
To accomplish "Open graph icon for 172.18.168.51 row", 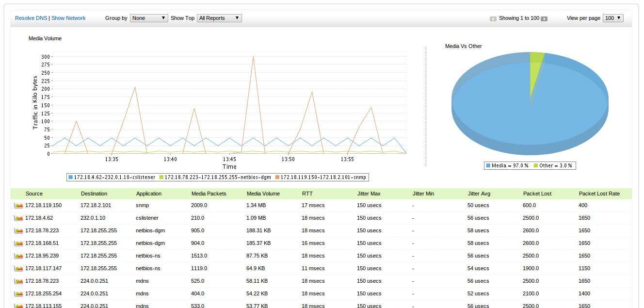I will coord(19,243).
